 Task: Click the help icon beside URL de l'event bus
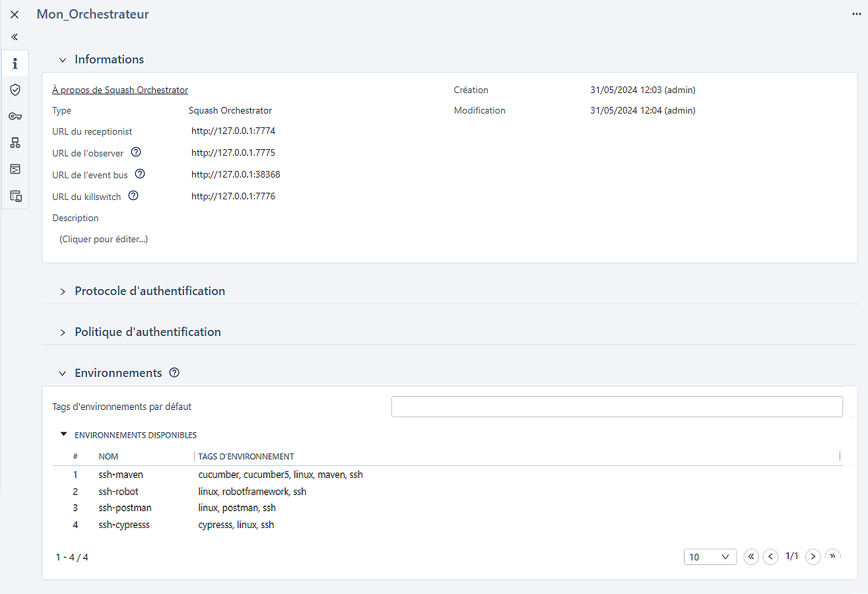140,174
